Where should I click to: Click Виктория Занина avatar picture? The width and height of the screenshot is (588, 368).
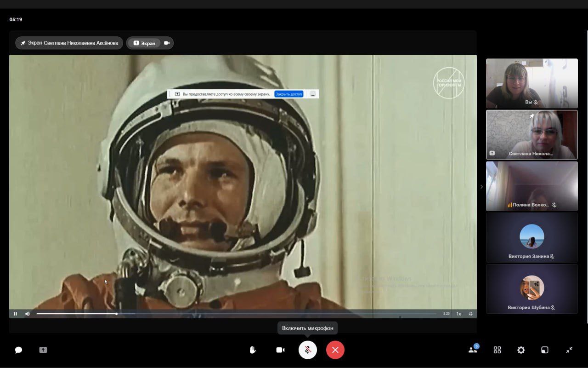pyautogui.click(x=532, y=236)
